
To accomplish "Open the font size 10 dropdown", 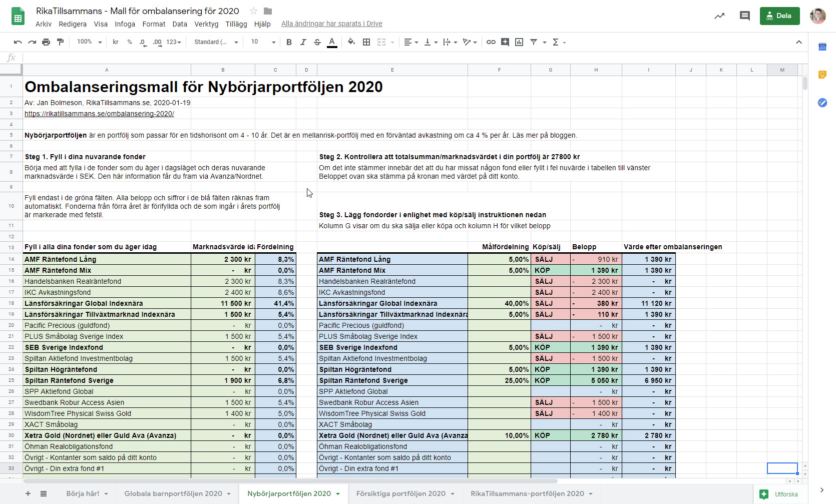I will coord(263,42).
